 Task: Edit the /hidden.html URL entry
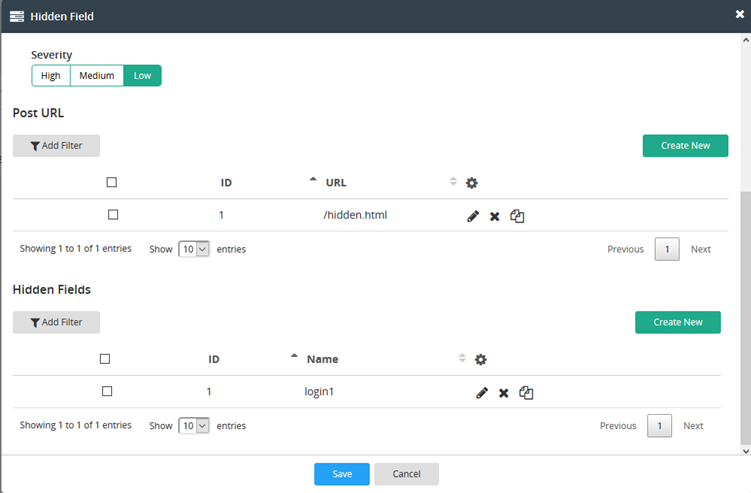click(x=473, y=216)
